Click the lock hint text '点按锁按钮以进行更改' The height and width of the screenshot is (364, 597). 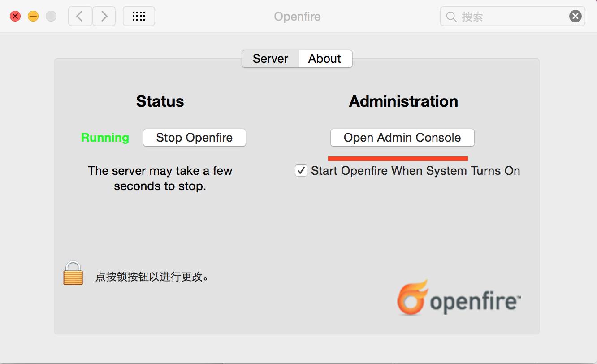coord(152,277)
